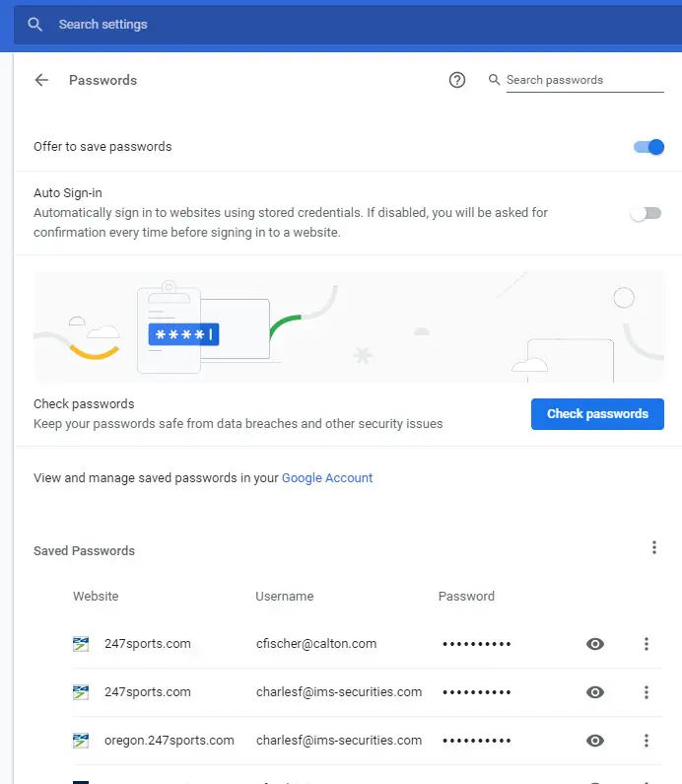This screenshot has height=784, width=682.
Task: Open more actions for cfischer@calton.com row
Action: click(646, 644)
